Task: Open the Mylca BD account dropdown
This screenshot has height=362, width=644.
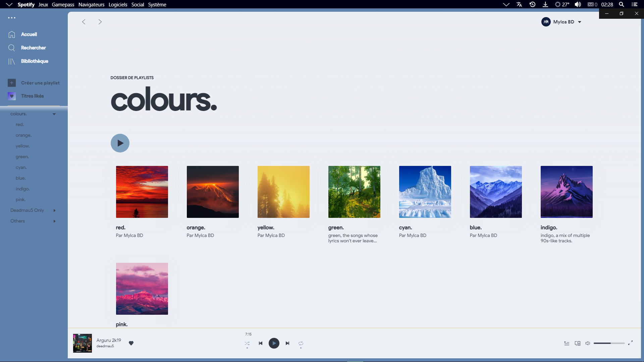Action: point(561,21)
